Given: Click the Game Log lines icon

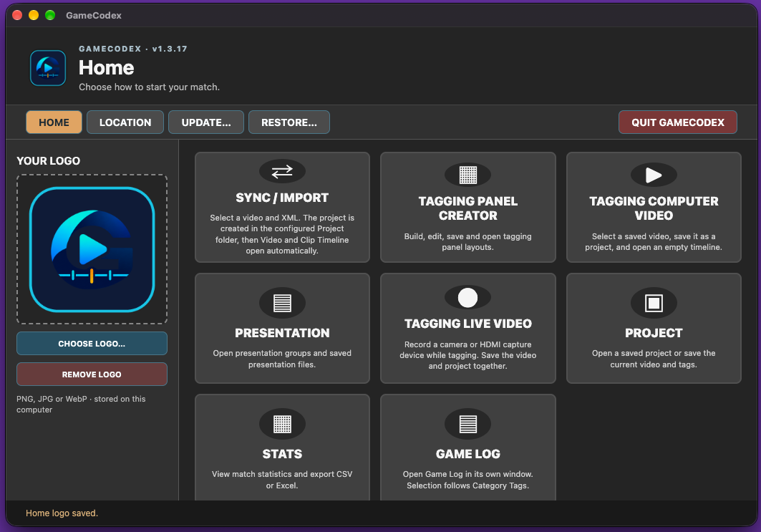Looking at the screenshot, I should tap(468, 425).
